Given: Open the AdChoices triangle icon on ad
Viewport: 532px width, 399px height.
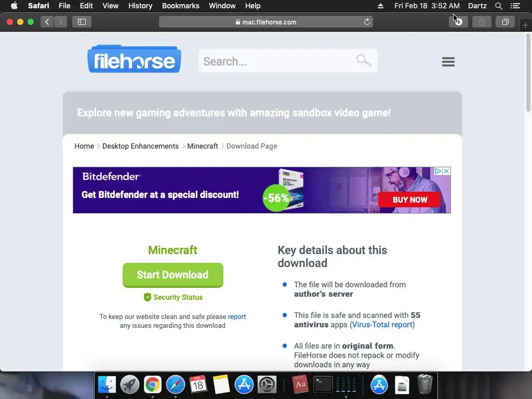Looking at the screenshot, I should 438,171.
